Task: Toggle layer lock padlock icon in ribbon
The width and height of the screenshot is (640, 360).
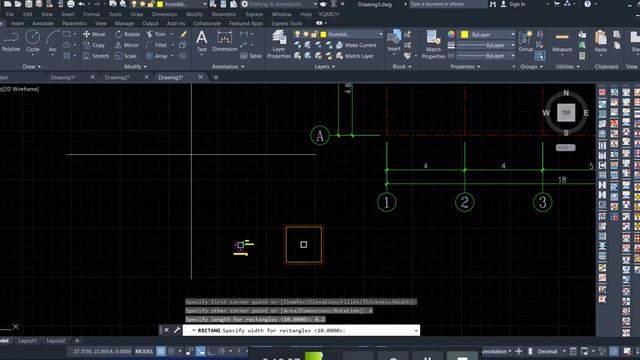Action: point(314,34)
